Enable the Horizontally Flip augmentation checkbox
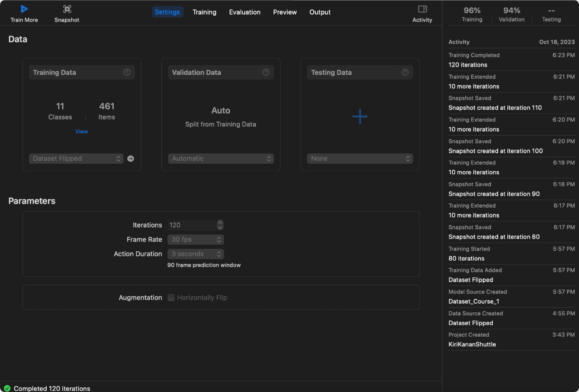The image size is (579, 392). (171, 297)
